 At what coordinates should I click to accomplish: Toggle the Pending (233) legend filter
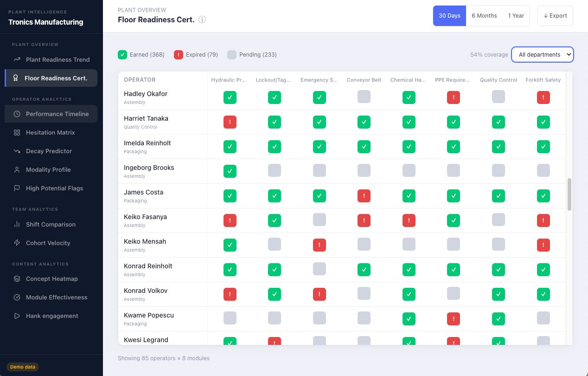point(252,55)
